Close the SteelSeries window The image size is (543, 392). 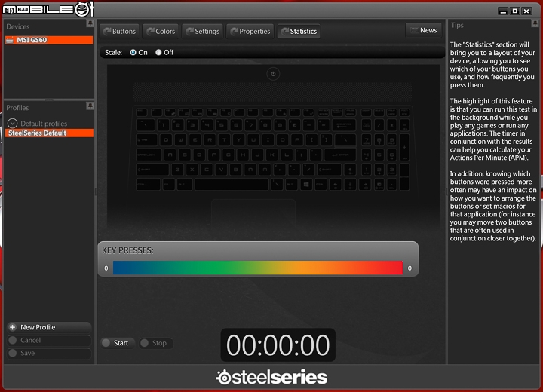[526, 11]
